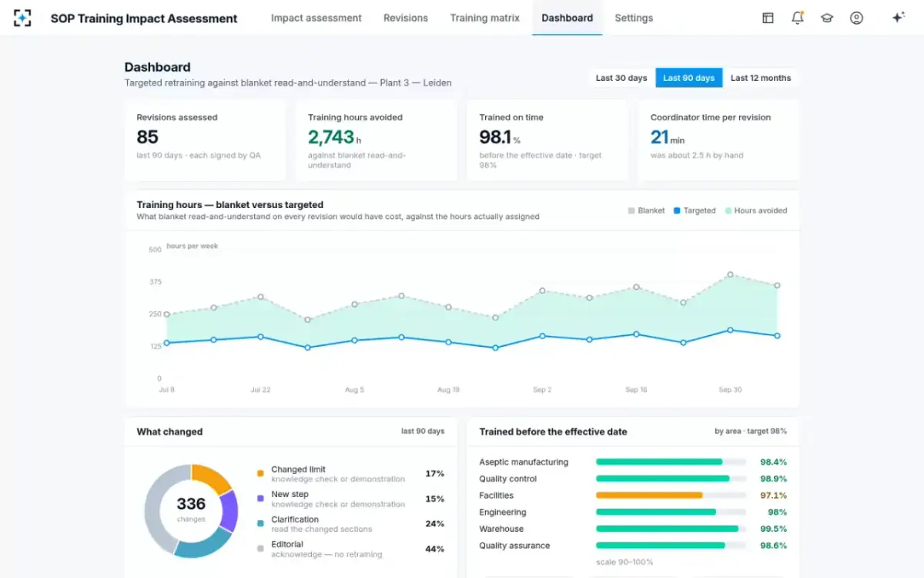This screenshot has width=924, height=578.
Task: Click 'Training hours — blanket versus targeted' heading
Action: (230, 205)
